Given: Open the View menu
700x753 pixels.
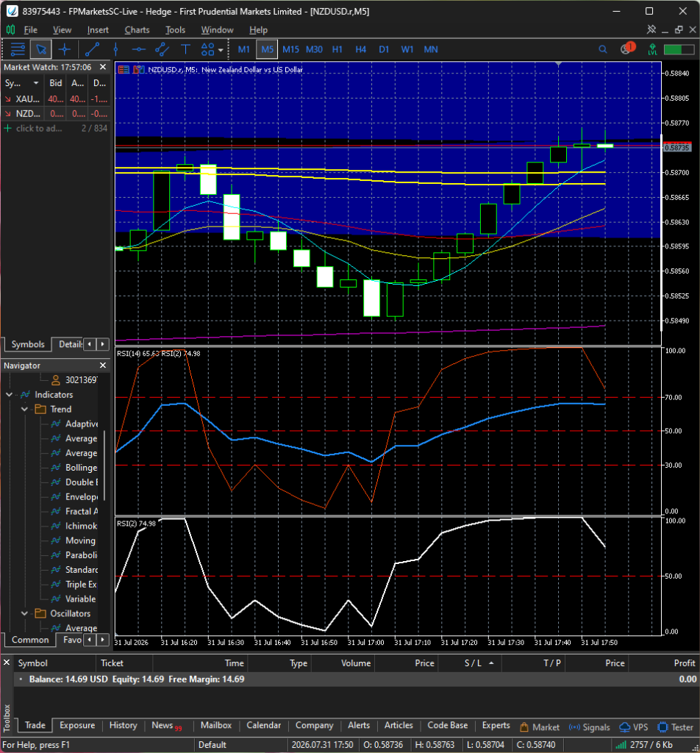Looking at the screenshot, I should [x=62, y=29].
